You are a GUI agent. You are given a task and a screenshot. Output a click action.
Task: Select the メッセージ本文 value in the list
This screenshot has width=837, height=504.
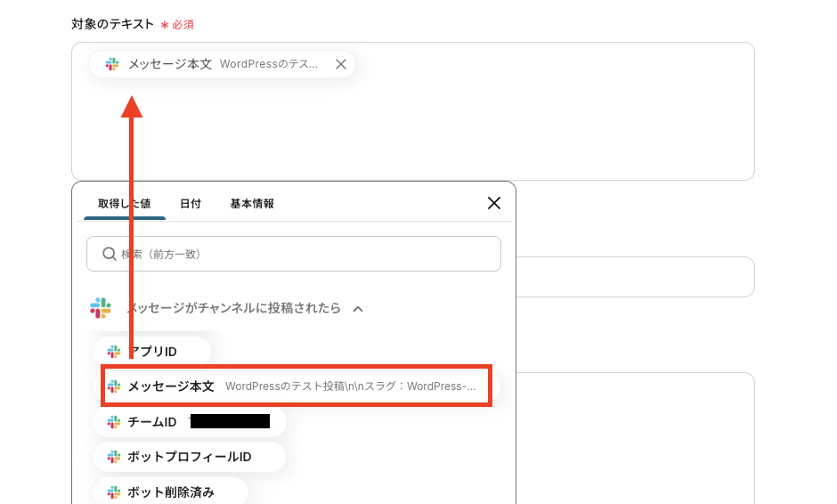coord(297,386)
